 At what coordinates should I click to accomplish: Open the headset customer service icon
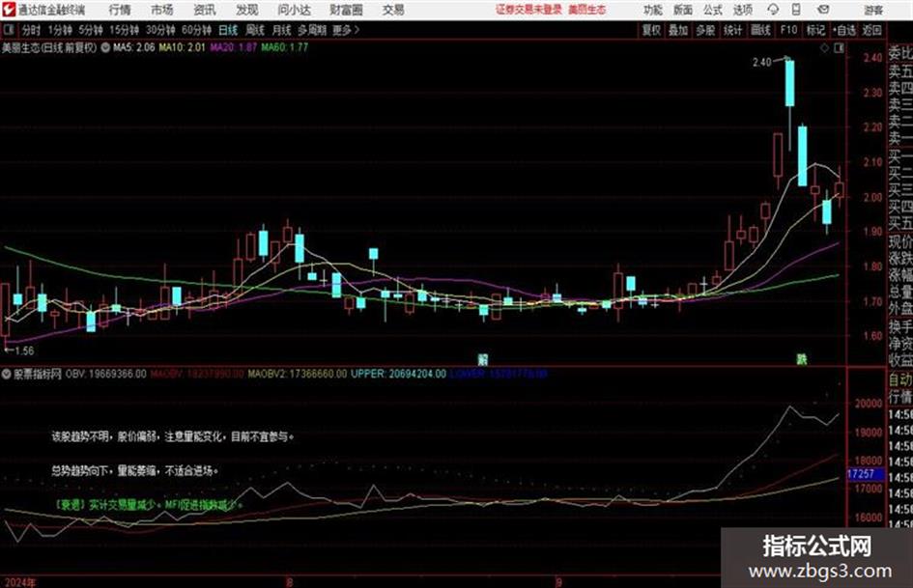(773, 10)
